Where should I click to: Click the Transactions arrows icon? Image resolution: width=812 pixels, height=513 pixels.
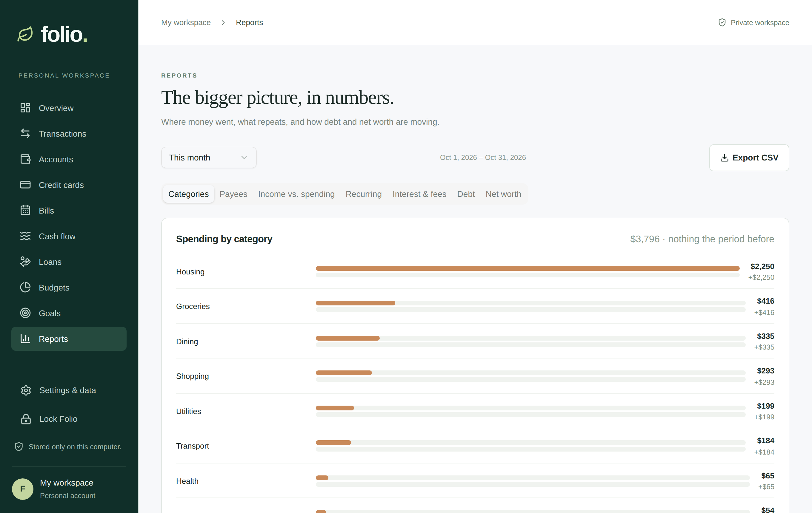(25, 133)
